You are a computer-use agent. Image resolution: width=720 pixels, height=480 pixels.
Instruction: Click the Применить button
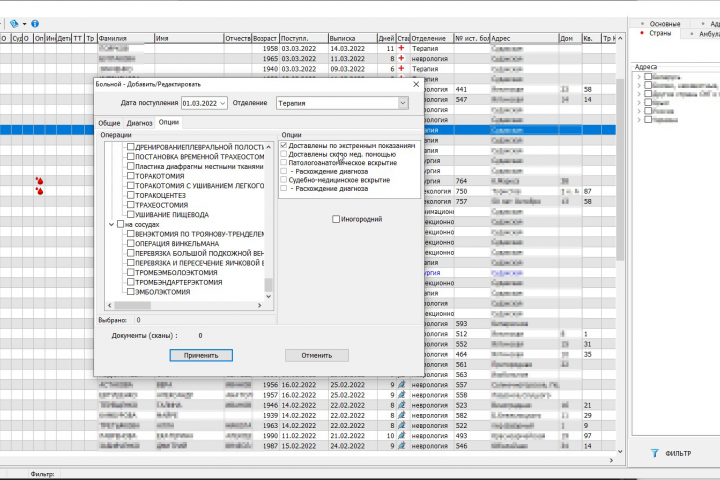(x=201, y=355)
